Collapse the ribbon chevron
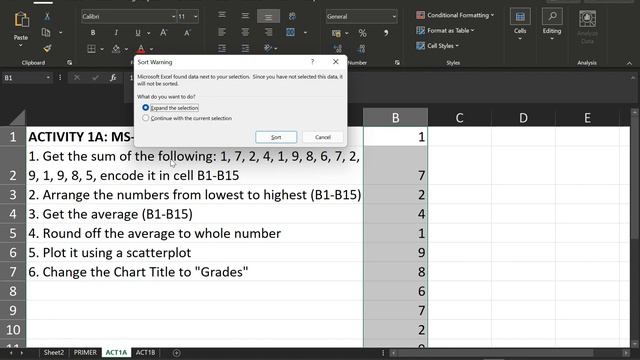 (629, 63)
